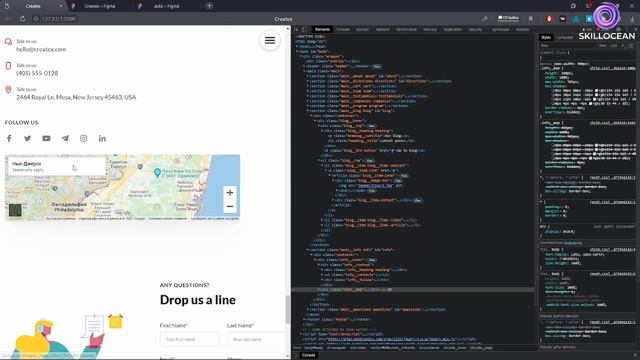This screenshot has height=360, width=640.
Task: Click second box-shadow color swatch in top .info__map rule
Action: pos(597,95)
